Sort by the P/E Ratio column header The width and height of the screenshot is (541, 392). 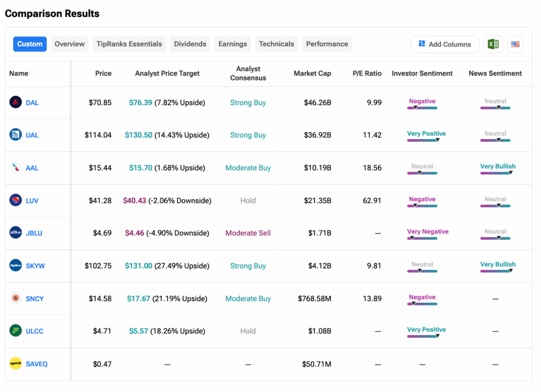(367, 73)
